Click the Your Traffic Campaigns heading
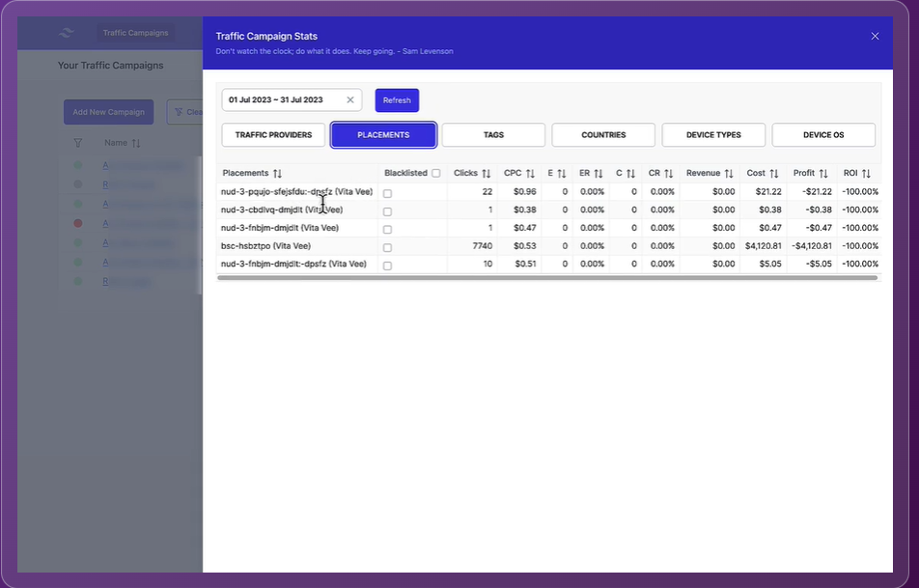This screenshot has height=588, width=919. coord(110,66)
